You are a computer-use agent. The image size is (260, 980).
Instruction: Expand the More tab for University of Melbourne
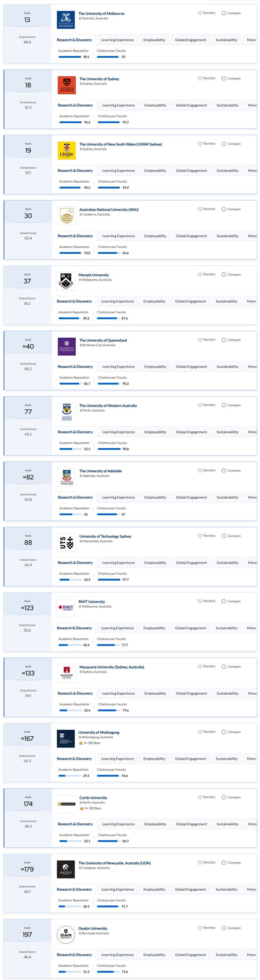pos(251,40)
